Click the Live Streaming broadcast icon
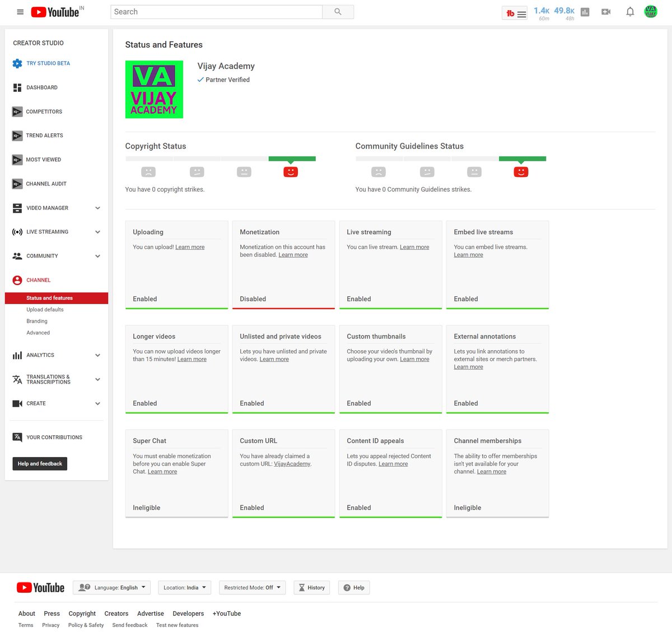The height and width of the screenshot is (642, 672). click(x=17, y=232)
